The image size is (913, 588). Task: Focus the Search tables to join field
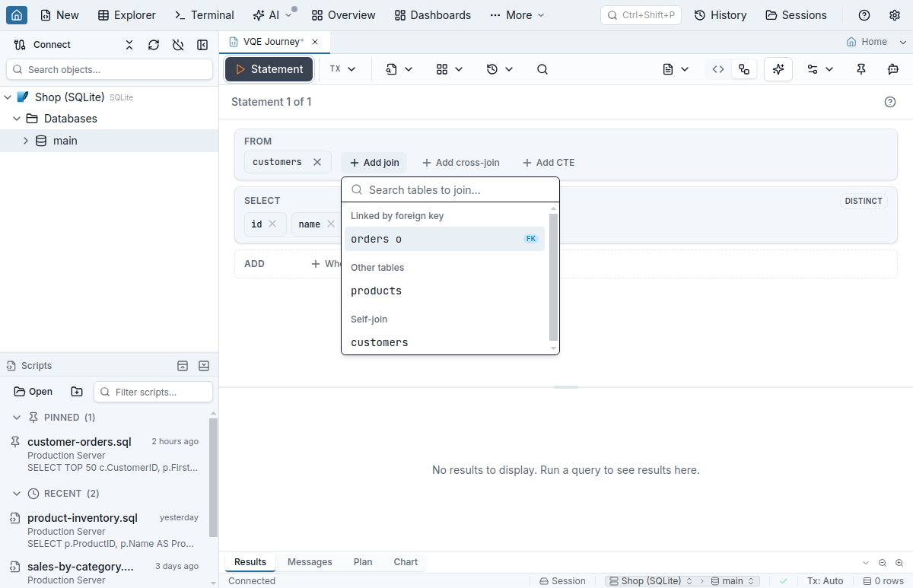tap(450, 190)
